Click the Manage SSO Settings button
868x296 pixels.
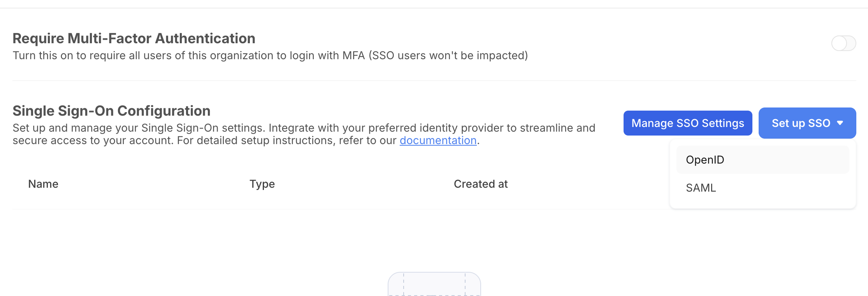[x=687, y=123]
